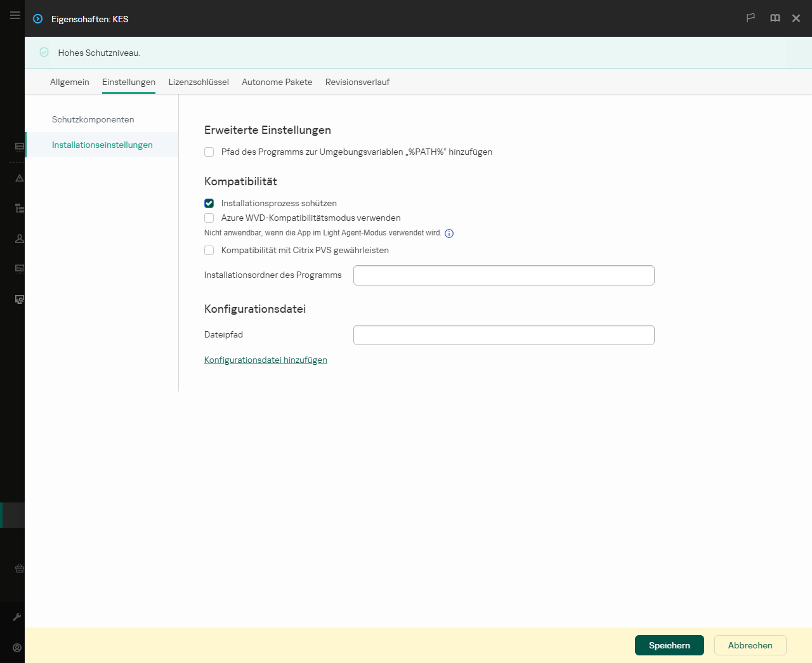Screen dimensions: 812x663
Task: Enable Kompatibilität mit Citrix PVS gewährleisten
Action: pos(209,250)
